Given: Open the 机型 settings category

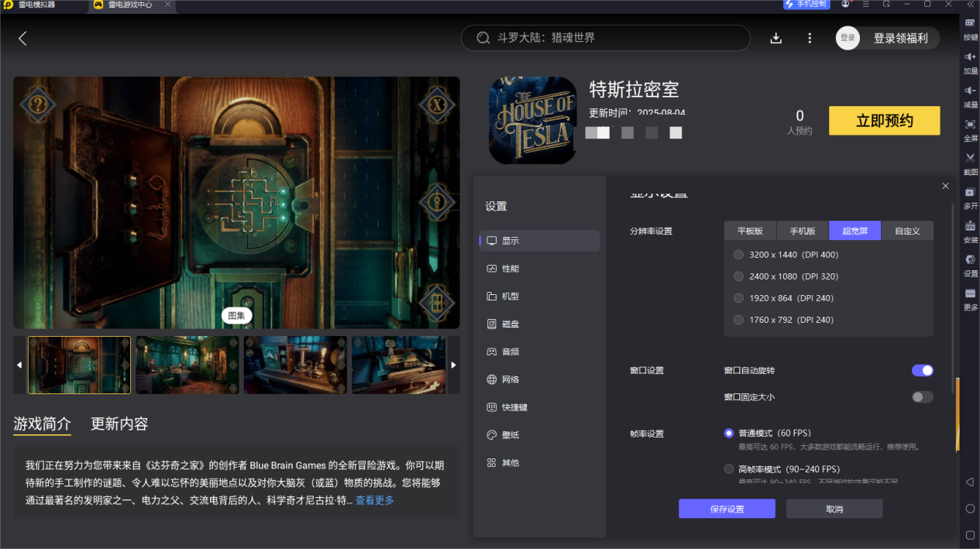Looking at the screenshot, I should pos(539,297).
